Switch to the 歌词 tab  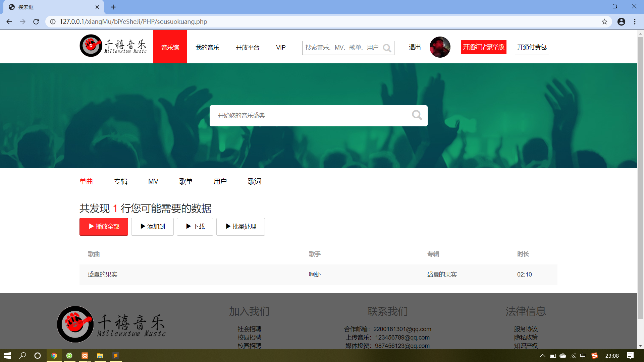[x=255, y=181]
